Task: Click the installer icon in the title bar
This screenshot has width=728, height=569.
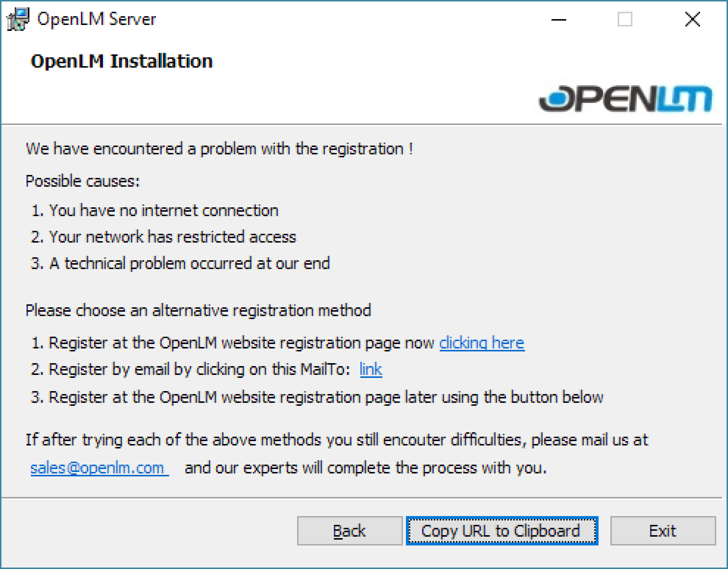Action: click(x=18, y=19)
